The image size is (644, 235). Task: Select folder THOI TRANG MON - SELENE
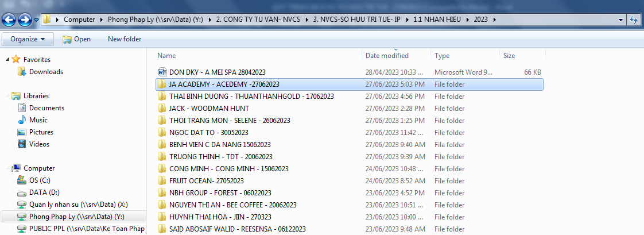click(x=230, y=121)
